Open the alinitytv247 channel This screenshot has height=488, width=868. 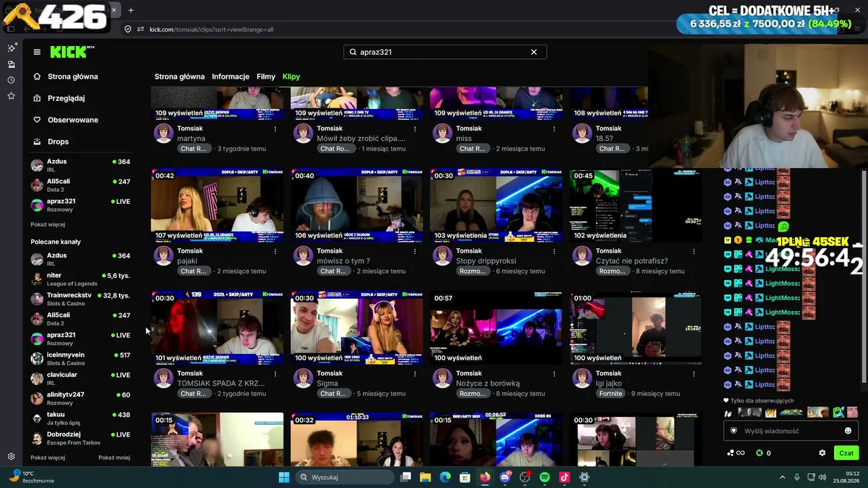tap(80, 399)
